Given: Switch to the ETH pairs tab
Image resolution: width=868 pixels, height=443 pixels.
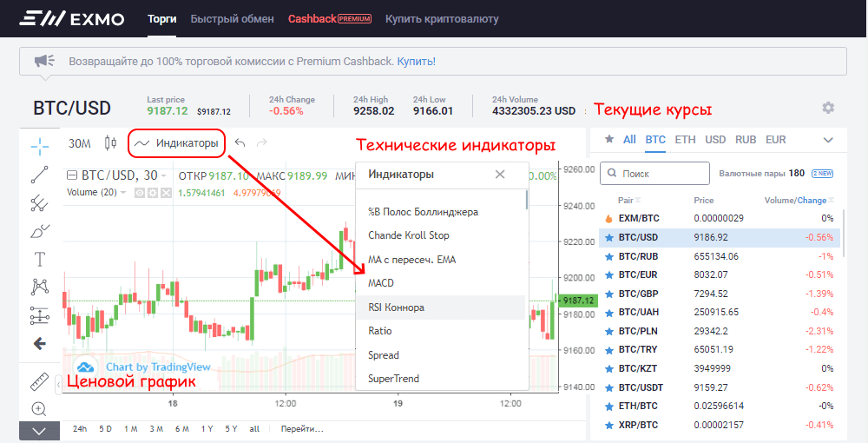Looking at the screenshot, I should 685,140.
